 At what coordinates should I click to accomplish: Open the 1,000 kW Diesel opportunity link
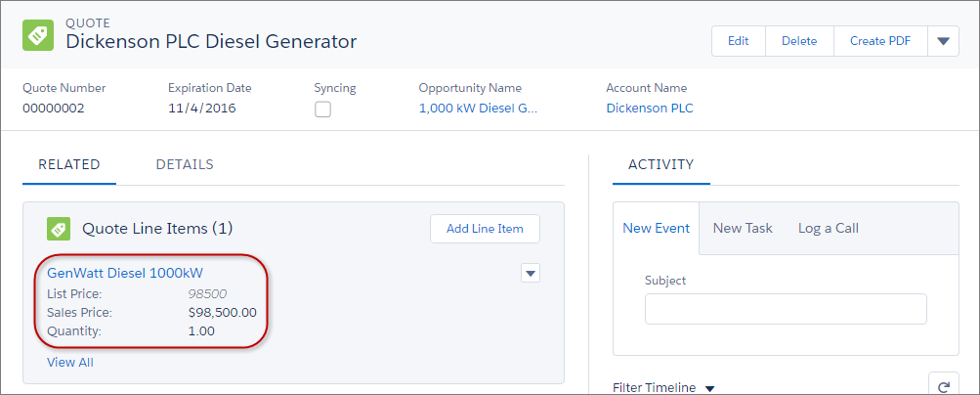pos(478,109)
